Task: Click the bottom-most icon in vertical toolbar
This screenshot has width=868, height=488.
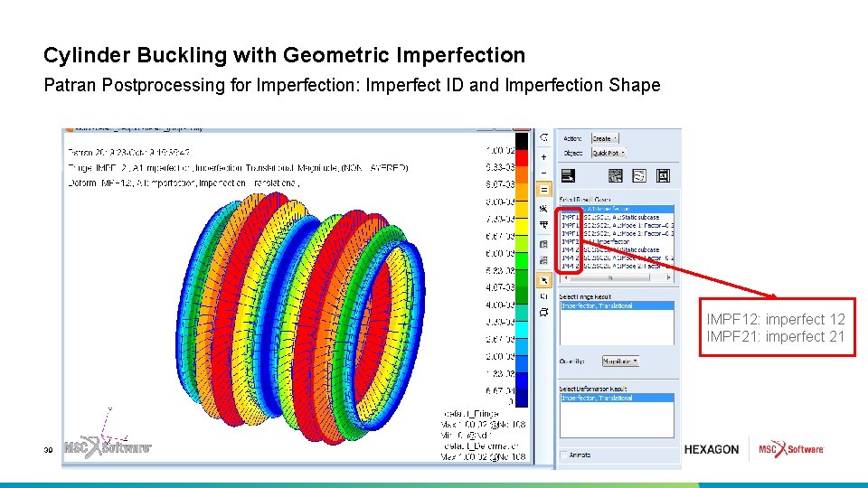Action: (x=543, y=313)
